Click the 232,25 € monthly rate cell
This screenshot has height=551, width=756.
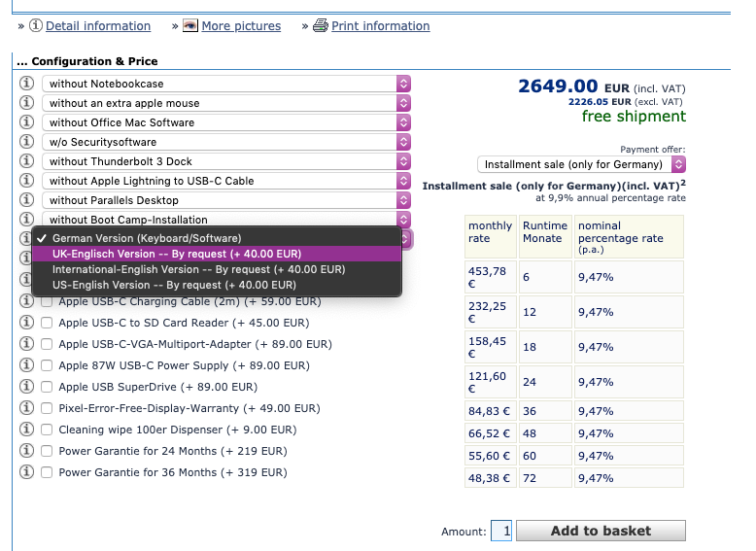(x=491, y=312)
